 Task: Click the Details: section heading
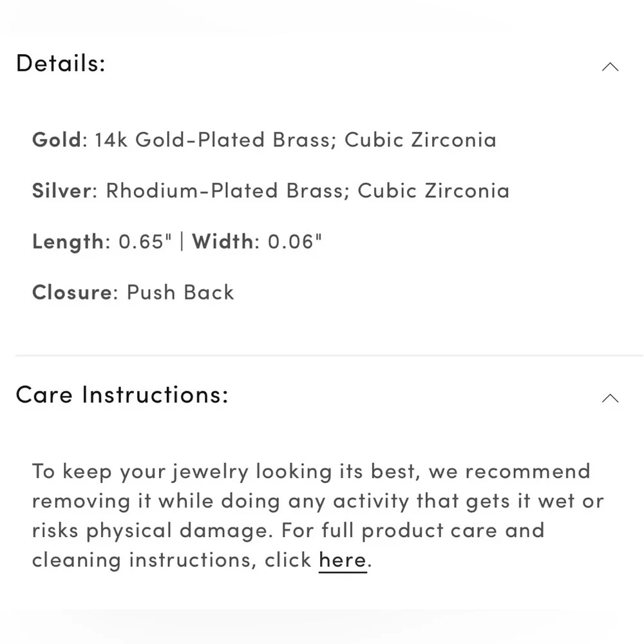coord(61,64)
